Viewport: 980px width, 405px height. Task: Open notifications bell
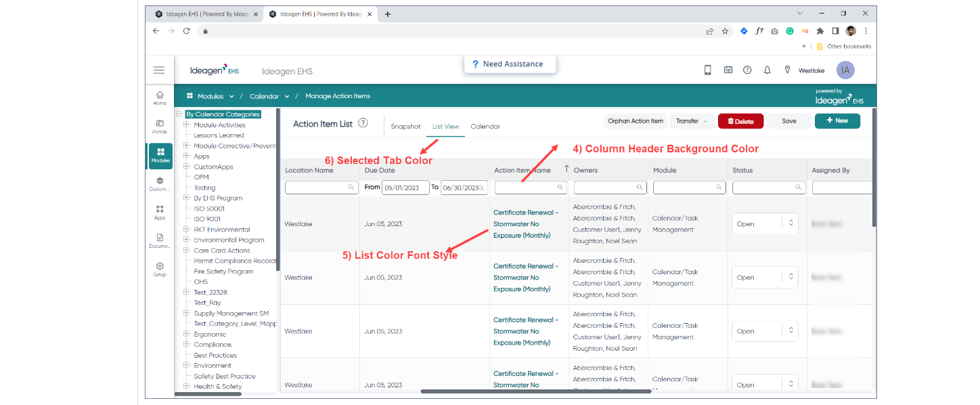(x=767, y=70)
